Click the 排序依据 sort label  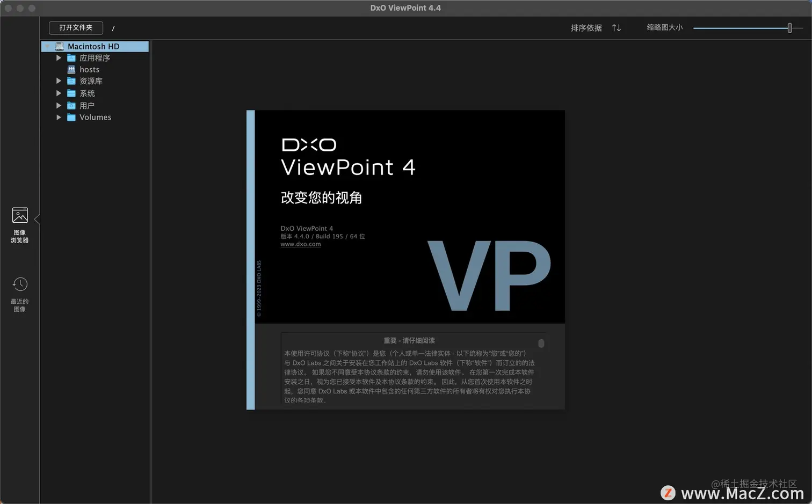tap(586, 27)
